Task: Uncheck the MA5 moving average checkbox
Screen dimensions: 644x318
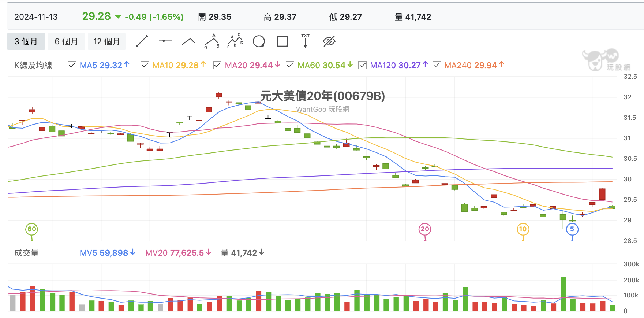Action: point(72,65)
